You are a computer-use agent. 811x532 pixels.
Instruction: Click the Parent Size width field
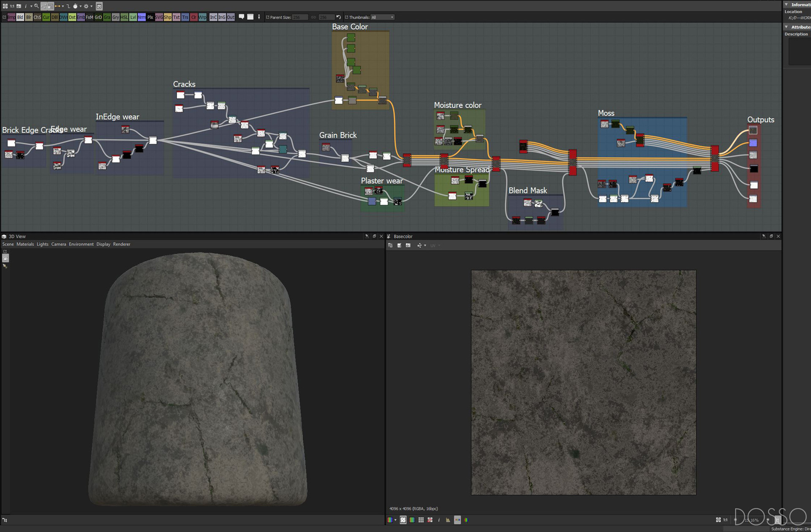coord(300,17)
